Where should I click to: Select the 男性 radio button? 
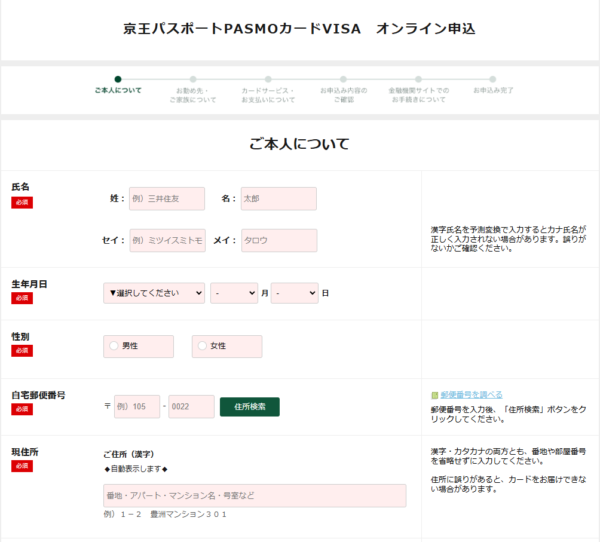(x=114, y=346)
